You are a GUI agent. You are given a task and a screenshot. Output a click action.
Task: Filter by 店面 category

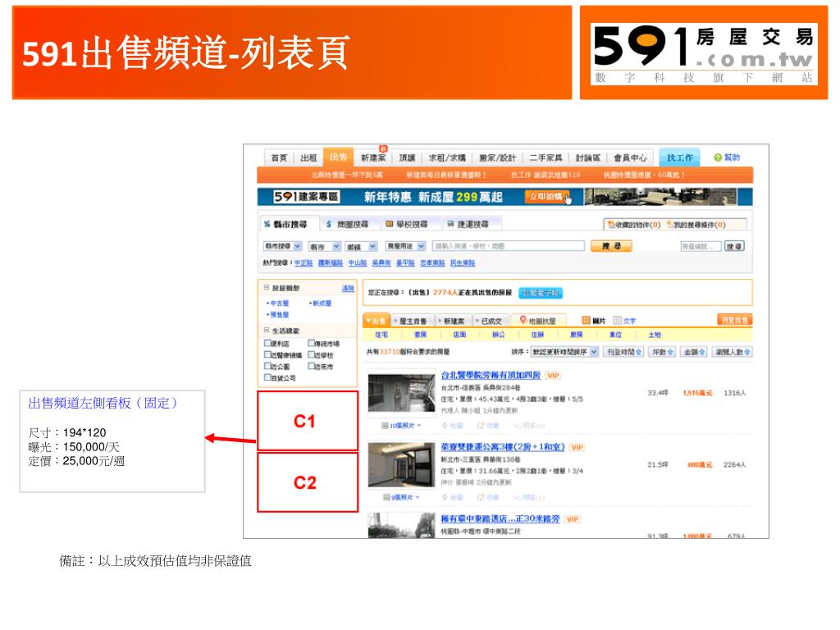coord(459,335)
